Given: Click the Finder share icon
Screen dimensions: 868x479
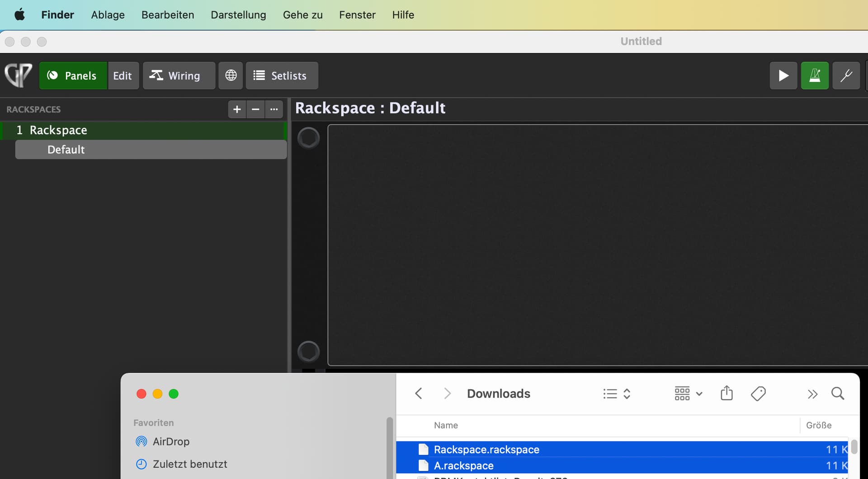Looking at the screenshot, I should coord(726,393).
